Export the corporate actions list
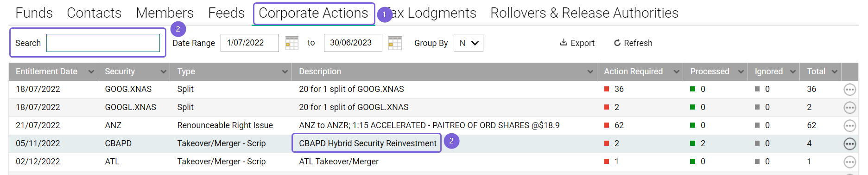The height and width of the screenshot is (175, 868). point(577,43)
